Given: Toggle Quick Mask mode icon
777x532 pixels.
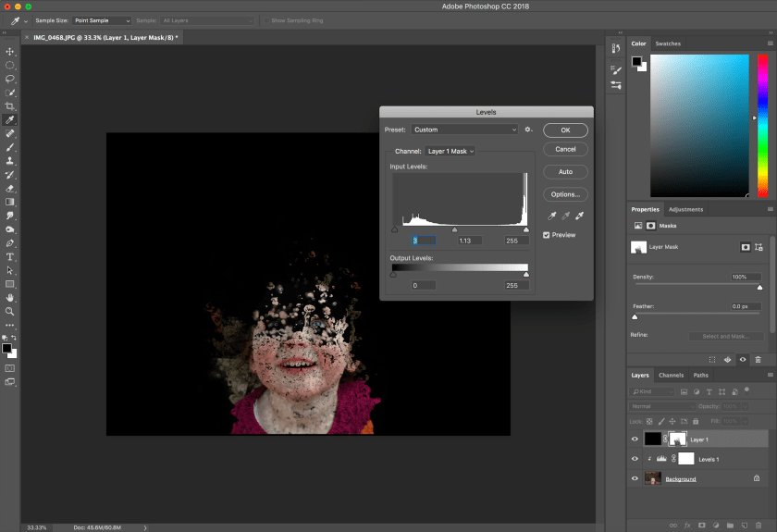Looking at the screenshot, I should point(9,368).
